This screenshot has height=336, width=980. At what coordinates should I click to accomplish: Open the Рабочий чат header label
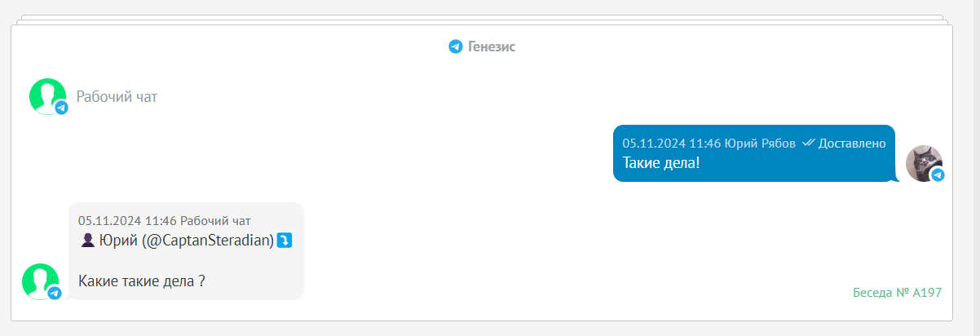coord(117,97)
